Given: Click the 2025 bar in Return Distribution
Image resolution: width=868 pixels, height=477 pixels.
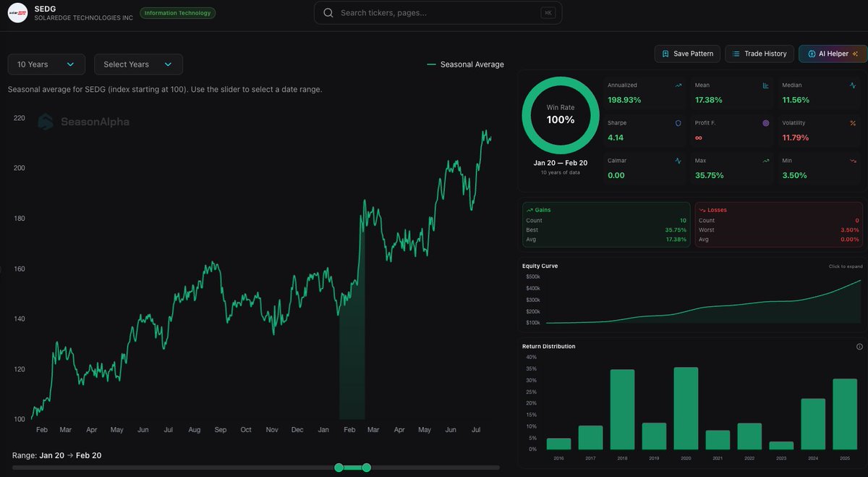Looking at the screenshot, I should click(x=845, y=414).
